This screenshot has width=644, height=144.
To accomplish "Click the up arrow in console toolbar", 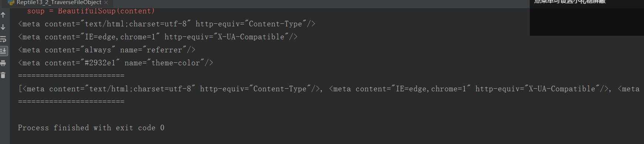I will pos(3,15).
